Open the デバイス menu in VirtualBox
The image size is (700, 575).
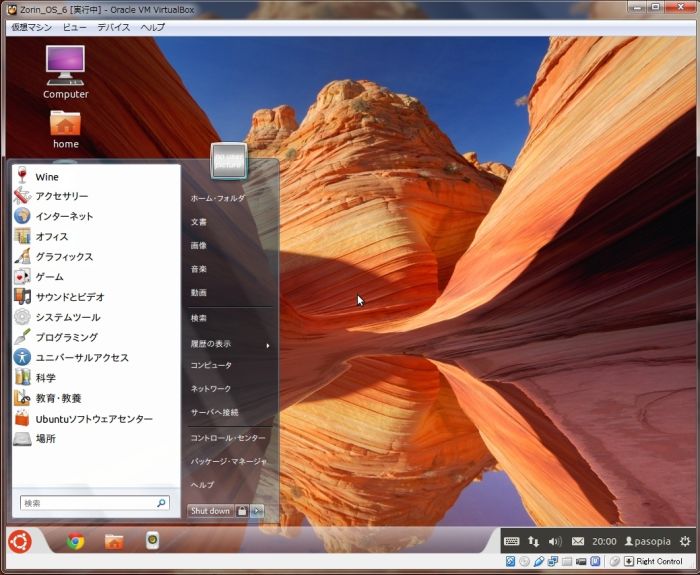[x=113, y=27]
